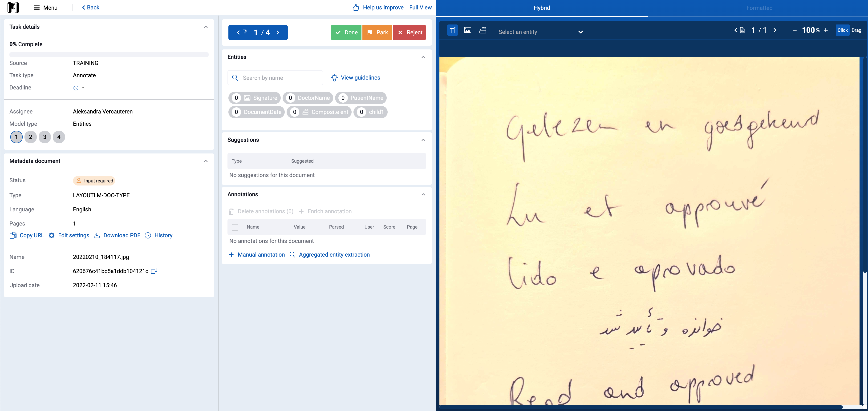This screenshot has height=411, width=868.
Task: Zoom in with the plus icon
Action: (x=826, y=30)
